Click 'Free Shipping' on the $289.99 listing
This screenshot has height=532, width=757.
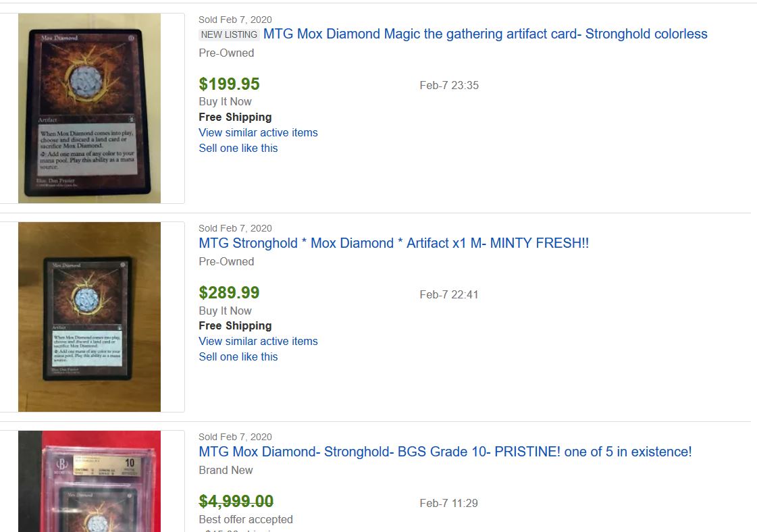pos(235,325)
